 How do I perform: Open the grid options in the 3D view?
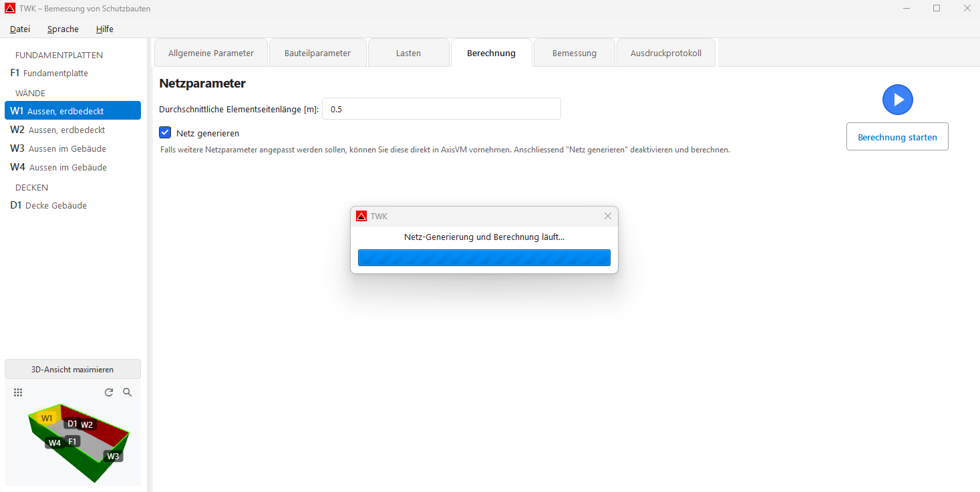point(18,392)
